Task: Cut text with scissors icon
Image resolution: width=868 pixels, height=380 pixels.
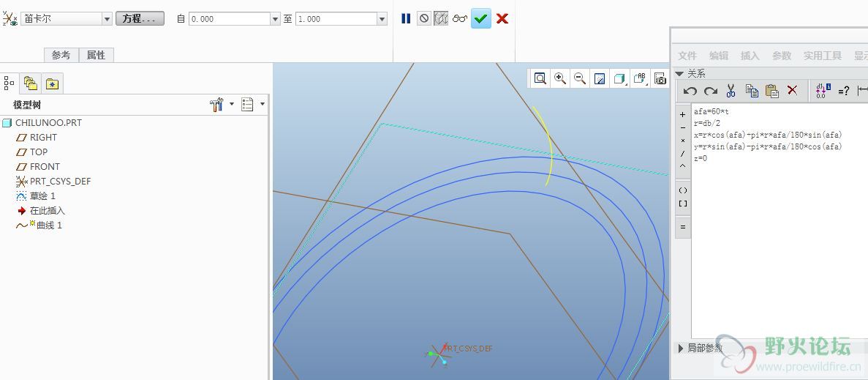Action: tap(731, 91)
